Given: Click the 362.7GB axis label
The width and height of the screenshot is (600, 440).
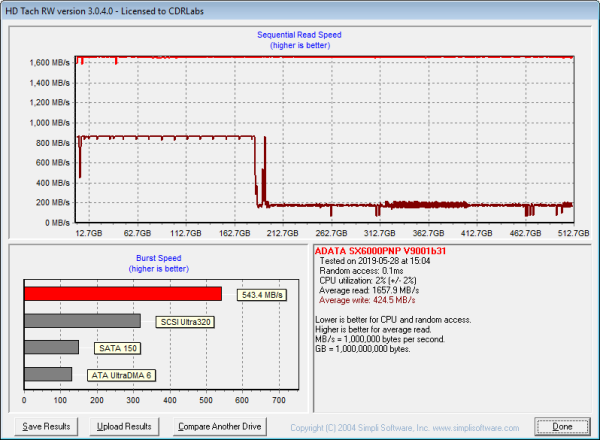Looking at the screenshot, I should [x=428, y=233].
